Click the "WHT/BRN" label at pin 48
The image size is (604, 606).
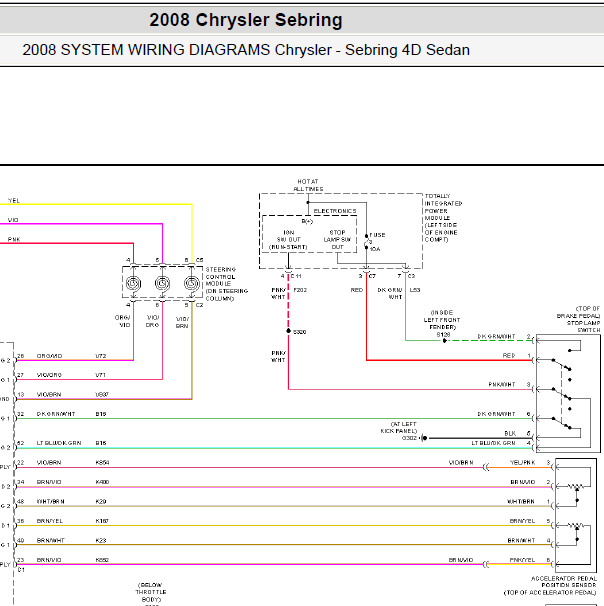(x=50, y=502)
